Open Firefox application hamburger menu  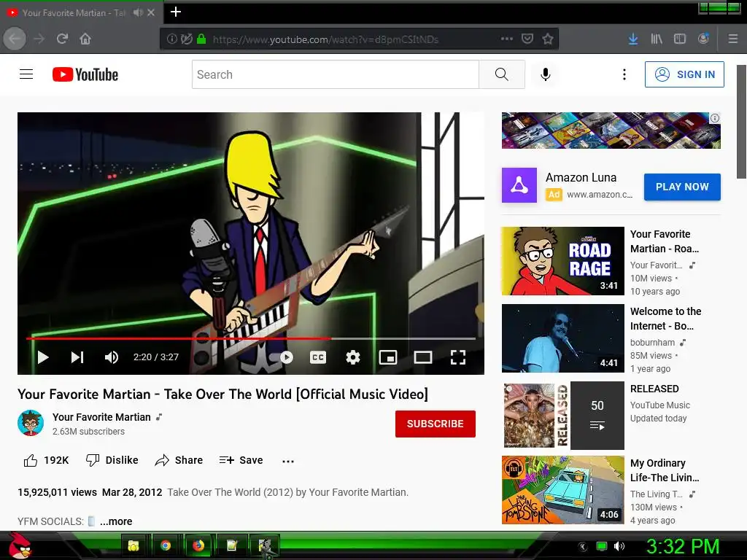click(x=733, y=39)
